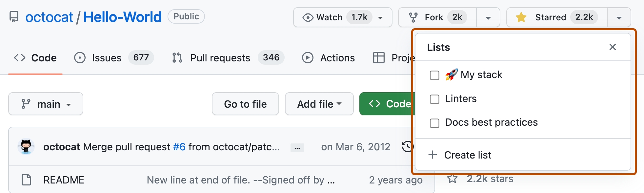This screenshot has height=193, width=644.
Task: Expand the Add file dropdown
Action: pos(319,104)
